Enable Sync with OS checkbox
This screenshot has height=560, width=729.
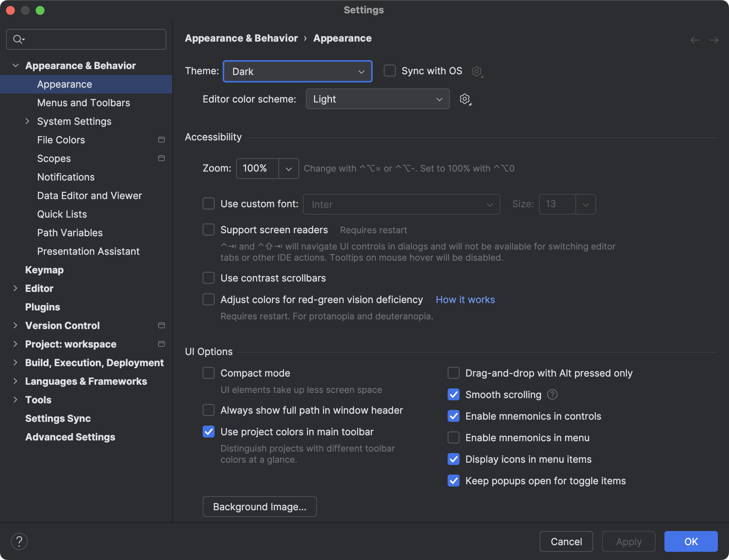pyautogui.click(x=390, y=71)
